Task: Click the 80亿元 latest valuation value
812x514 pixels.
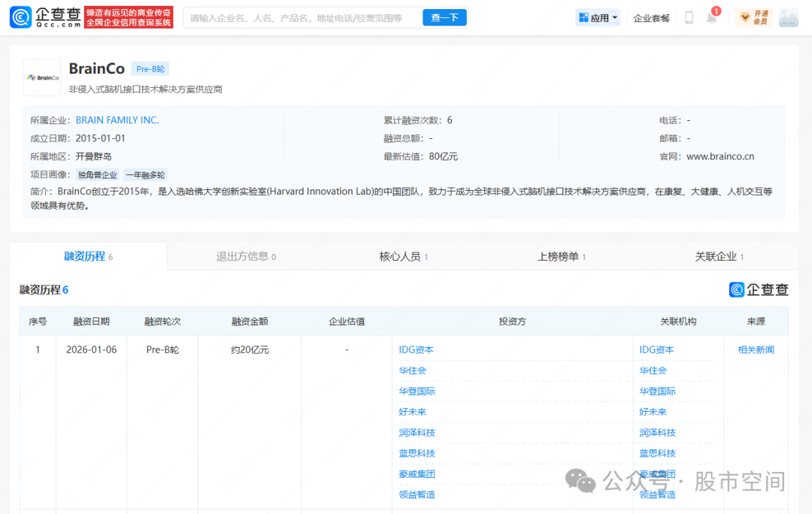Action: [x=444, y=156]
